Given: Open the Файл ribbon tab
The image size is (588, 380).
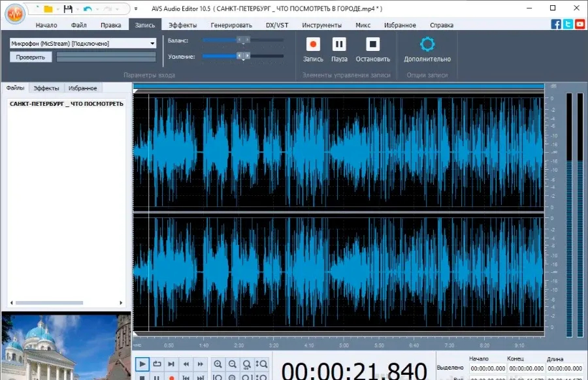Looking at the screenshot, I should 79,25.
